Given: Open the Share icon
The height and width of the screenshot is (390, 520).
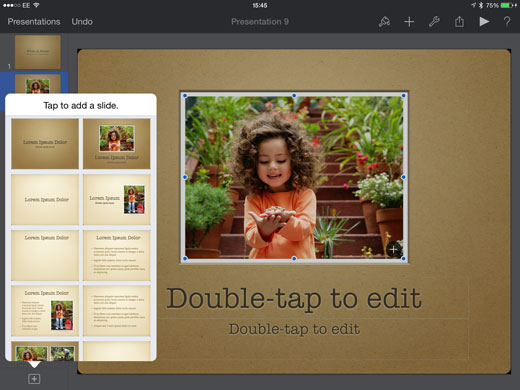Looking at the screenshot, I should point(459,22).
